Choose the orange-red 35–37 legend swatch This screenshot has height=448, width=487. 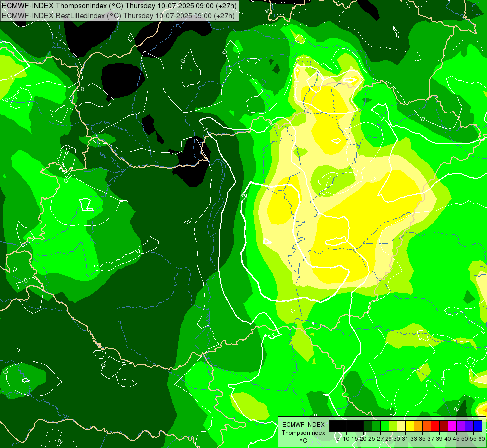pyautogui.click(x=427, y=426)
